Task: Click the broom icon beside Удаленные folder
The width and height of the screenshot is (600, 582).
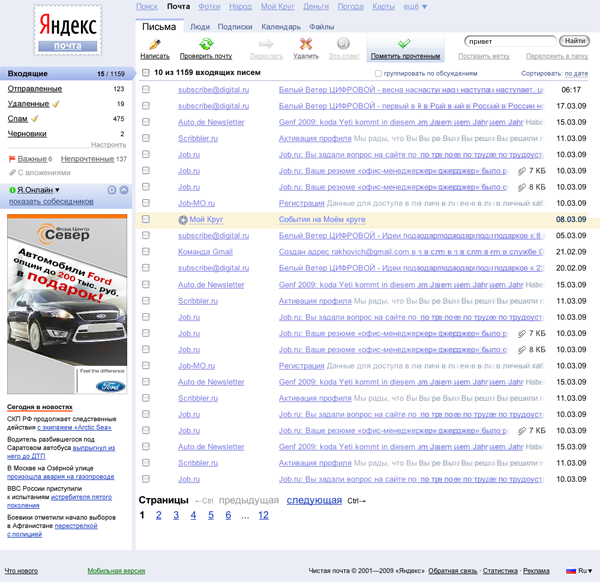Action: click(x=55, y=104)
